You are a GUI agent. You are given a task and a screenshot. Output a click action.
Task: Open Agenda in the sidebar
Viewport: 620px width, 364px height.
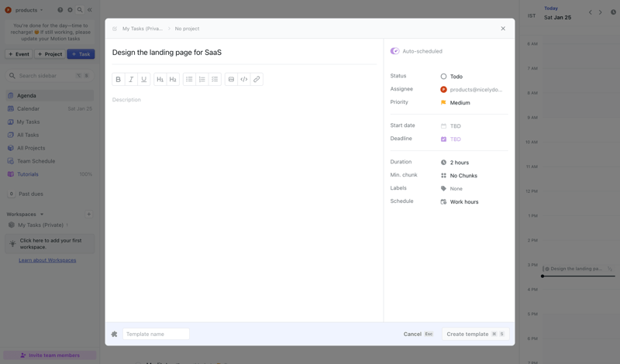50,95
